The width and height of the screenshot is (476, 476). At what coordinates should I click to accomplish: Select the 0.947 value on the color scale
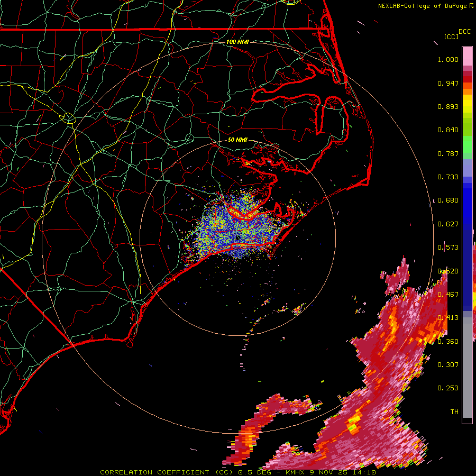[x=448, y=83]
